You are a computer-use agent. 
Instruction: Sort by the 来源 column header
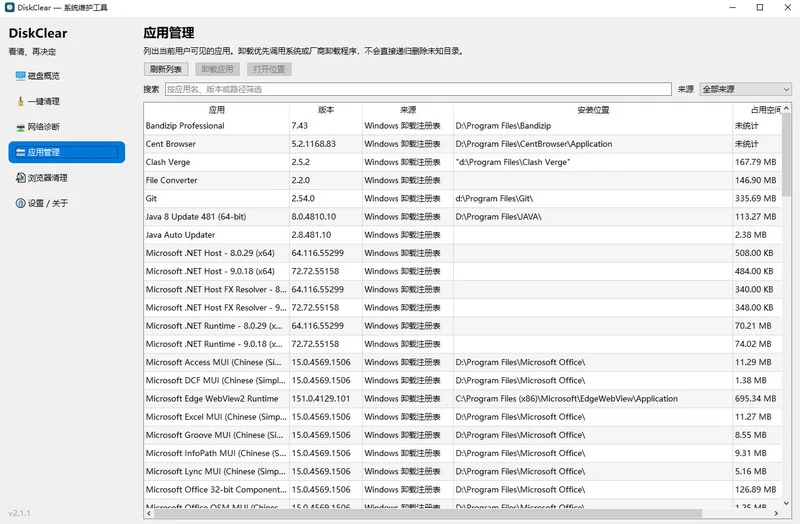click(x=408, y=110)
